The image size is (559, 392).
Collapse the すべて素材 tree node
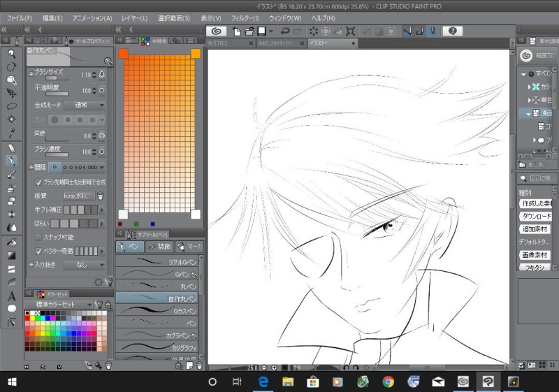523,74
